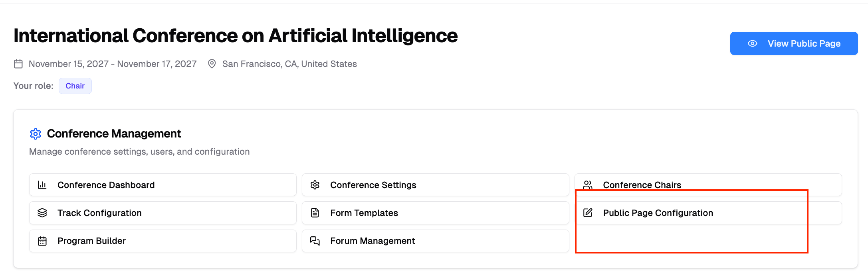Open Forum Management
This screenshot has height=275, width=868.
click(435, 241)
